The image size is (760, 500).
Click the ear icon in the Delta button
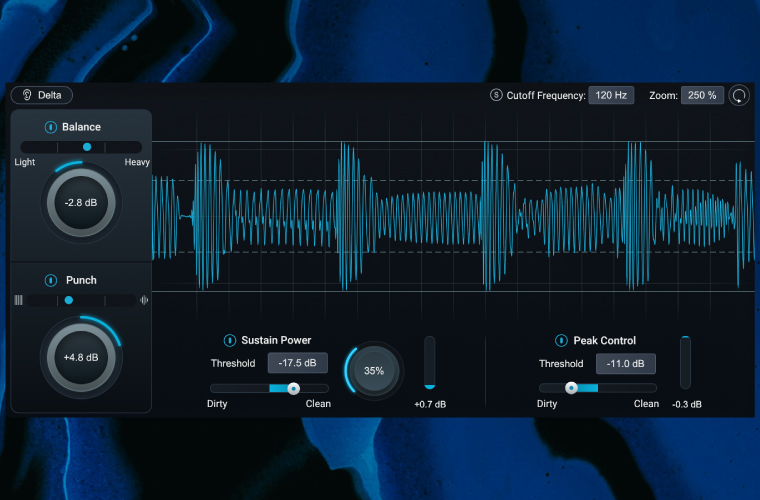tap(25, 95)
